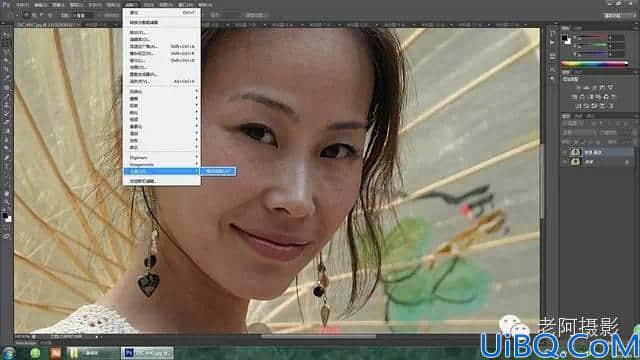
Task: Change the screen mode
Action: pos(6,236)
